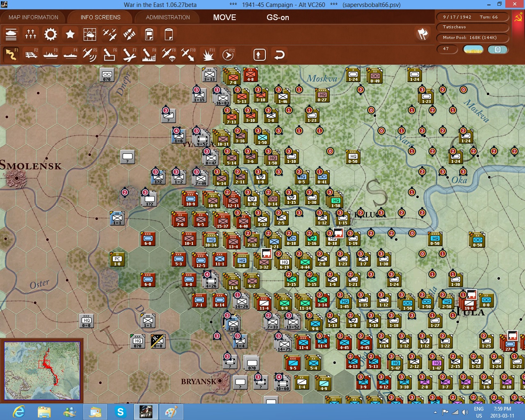Open the production gear icon
Screen dimensions: 525x420
50,34
